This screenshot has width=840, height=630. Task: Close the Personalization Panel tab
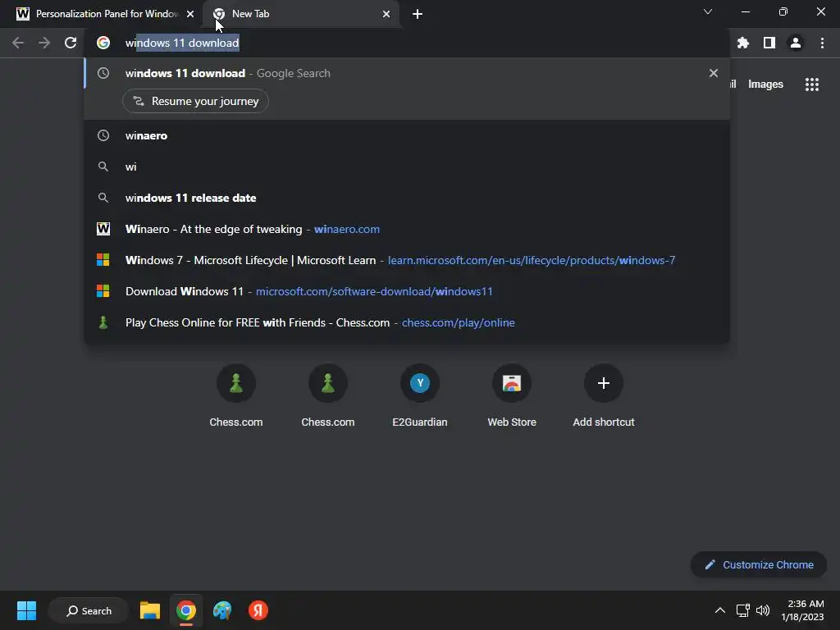(x=190, y=14)
